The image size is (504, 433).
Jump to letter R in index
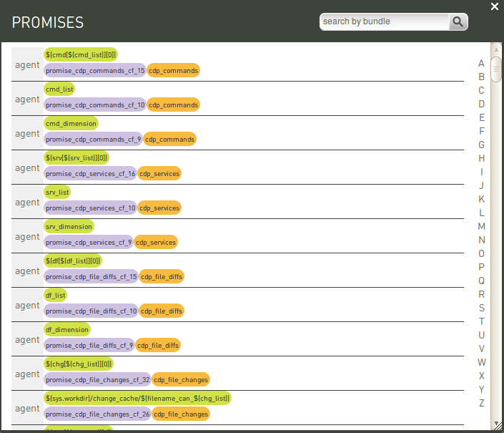[x=481, y=294]
